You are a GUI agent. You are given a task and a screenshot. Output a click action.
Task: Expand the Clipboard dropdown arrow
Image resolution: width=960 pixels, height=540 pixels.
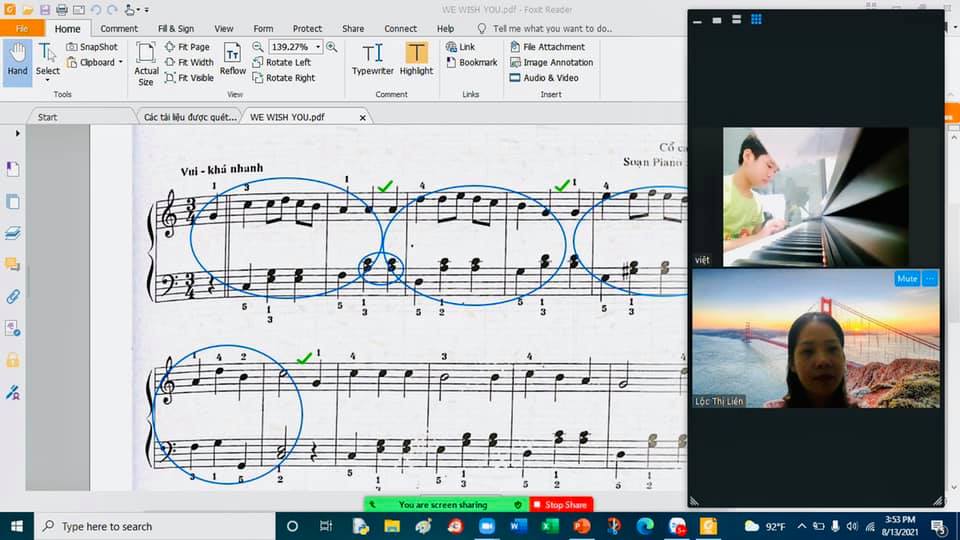pos(121,62)
